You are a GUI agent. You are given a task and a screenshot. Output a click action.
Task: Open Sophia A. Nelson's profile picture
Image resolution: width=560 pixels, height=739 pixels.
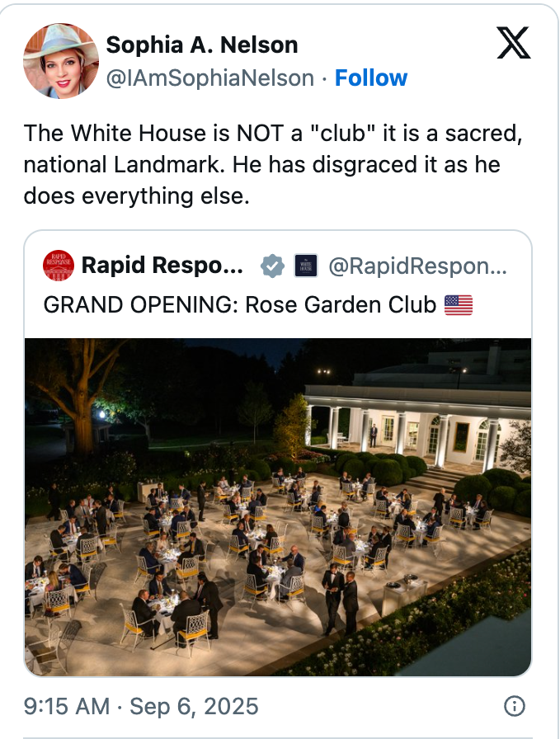[x=59, y=60]
